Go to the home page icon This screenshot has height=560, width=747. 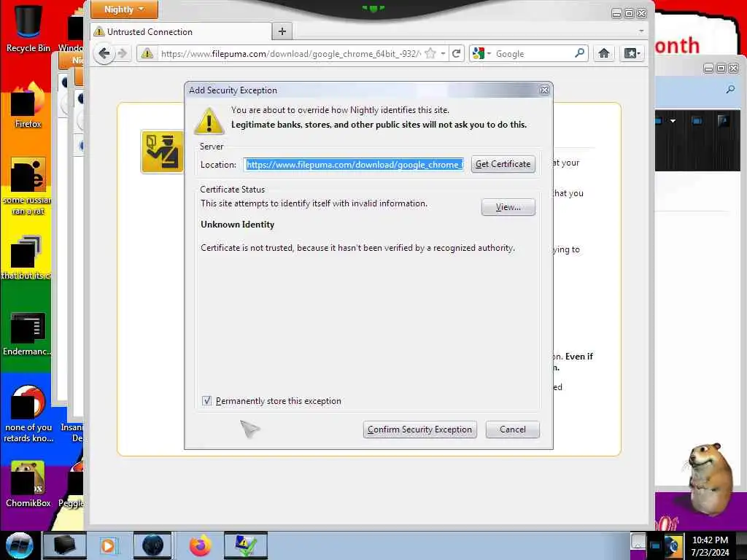pos(603,53)
